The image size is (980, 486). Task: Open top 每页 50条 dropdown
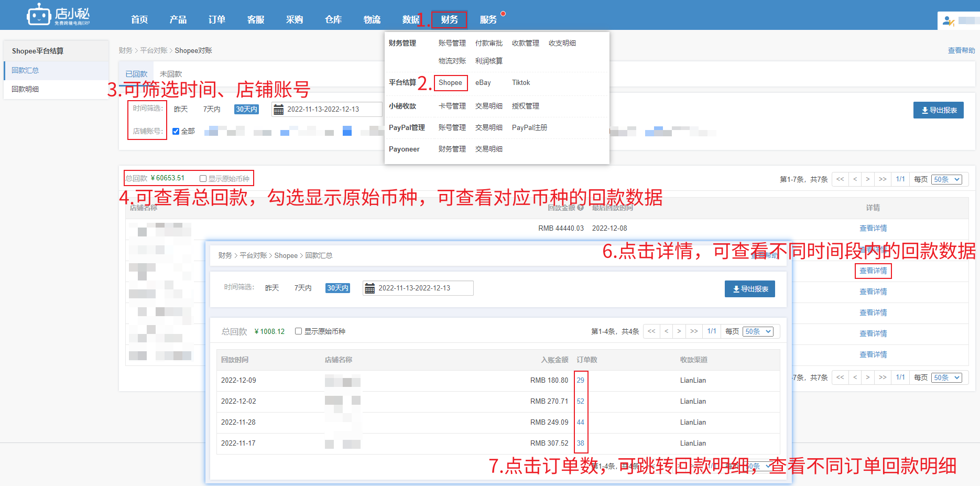[x=947, y=179]
